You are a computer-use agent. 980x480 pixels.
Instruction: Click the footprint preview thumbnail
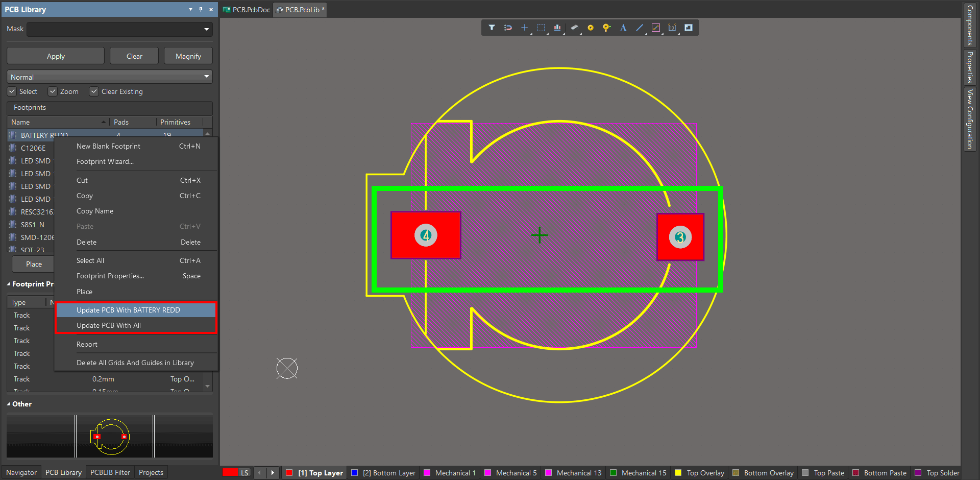(x=110, y=437)
